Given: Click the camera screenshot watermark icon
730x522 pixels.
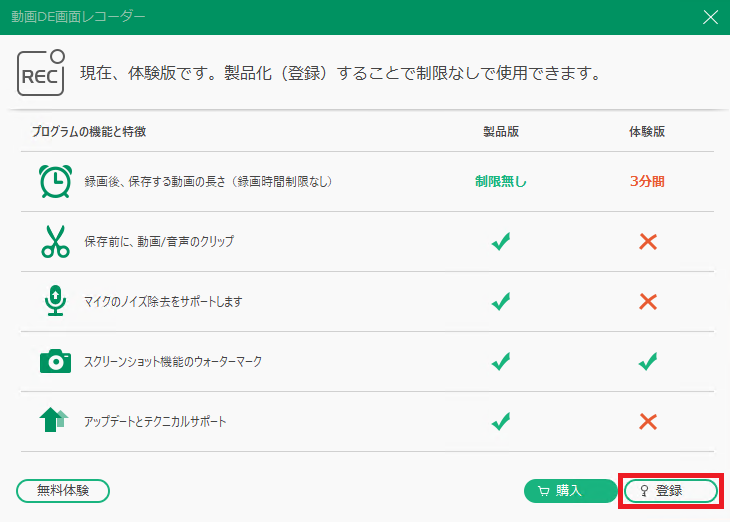Looking at the screenshot, I should tap(55, 361).
